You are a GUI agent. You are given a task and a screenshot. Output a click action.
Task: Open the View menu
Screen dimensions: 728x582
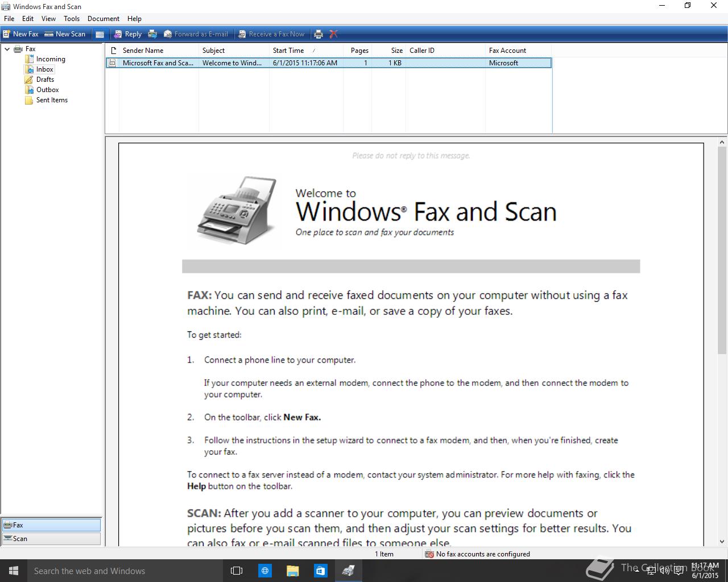(x=48, y=18)
